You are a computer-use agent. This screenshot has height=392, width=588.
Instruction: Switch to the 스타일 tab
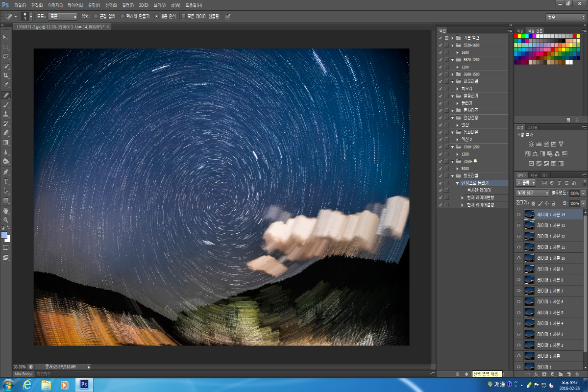pyautogui.click(x=531, y=127)
